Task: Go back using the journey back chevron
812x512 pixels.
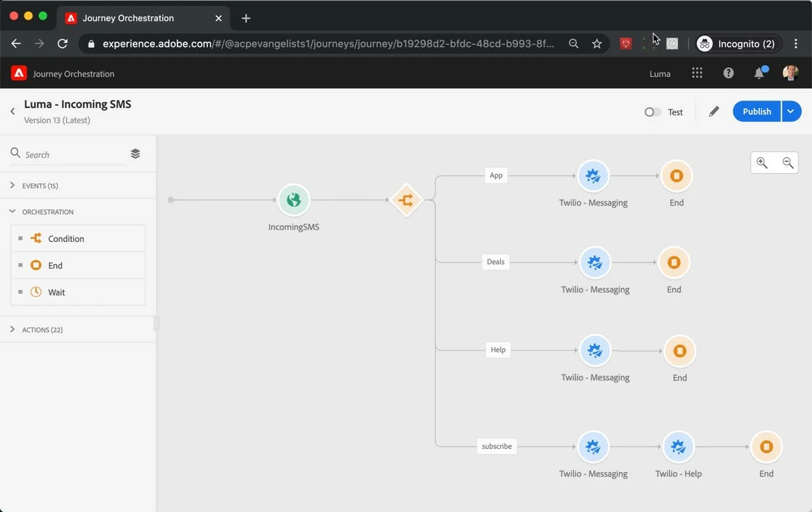Action: 12,111
